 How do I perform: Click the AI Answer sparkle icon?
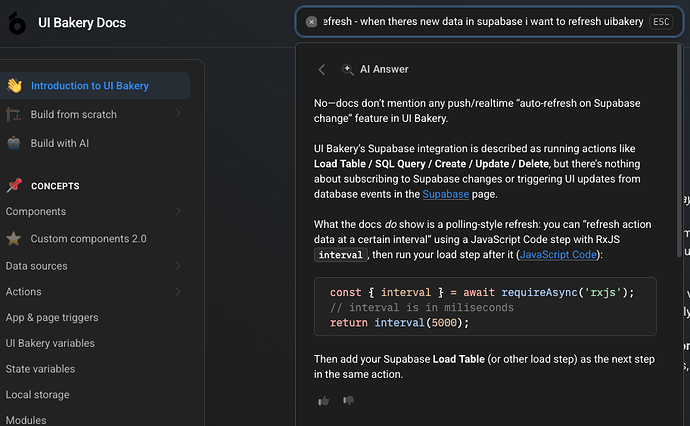point(348,70)
